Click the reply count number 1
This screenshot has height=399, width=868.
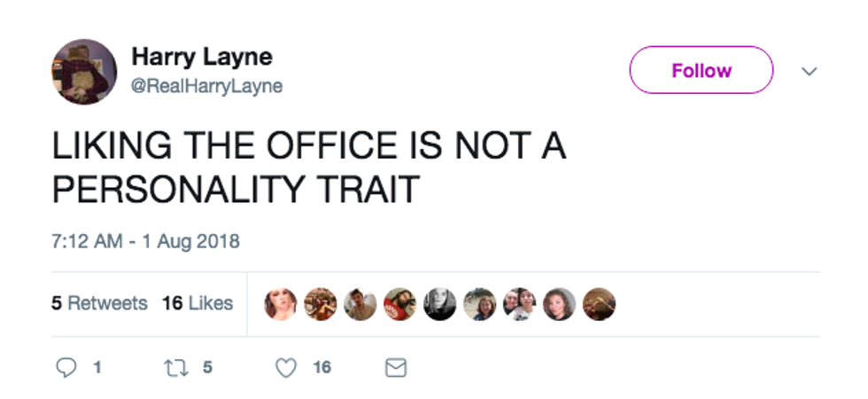pyautogui.click(x=97, y=367)
